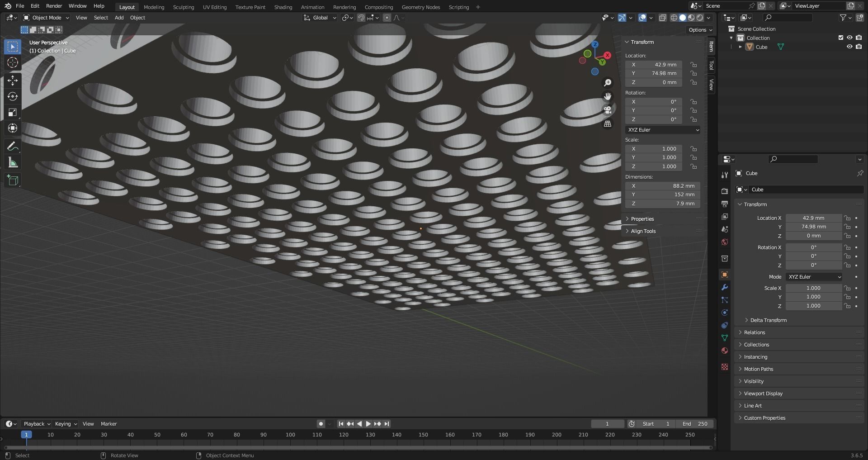Screen dimensions: 868x460
Task: Open the Add menu in viewport header
Action: click(x=119, y=18)
